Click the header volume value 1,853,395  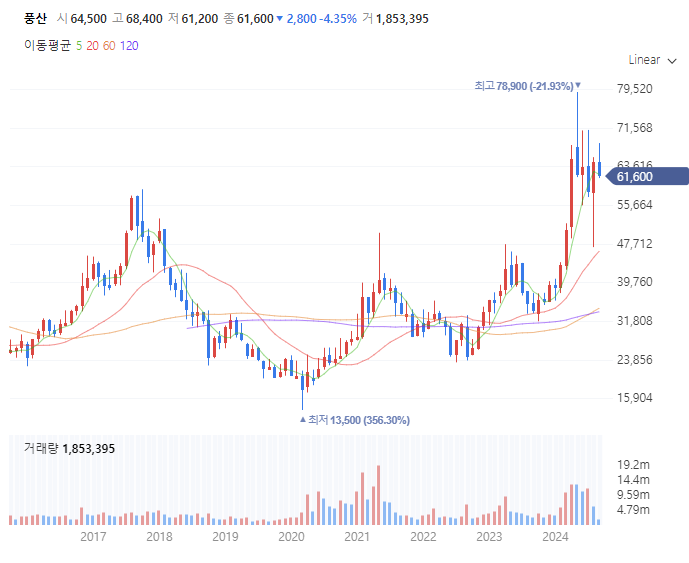tap(402, 19)
